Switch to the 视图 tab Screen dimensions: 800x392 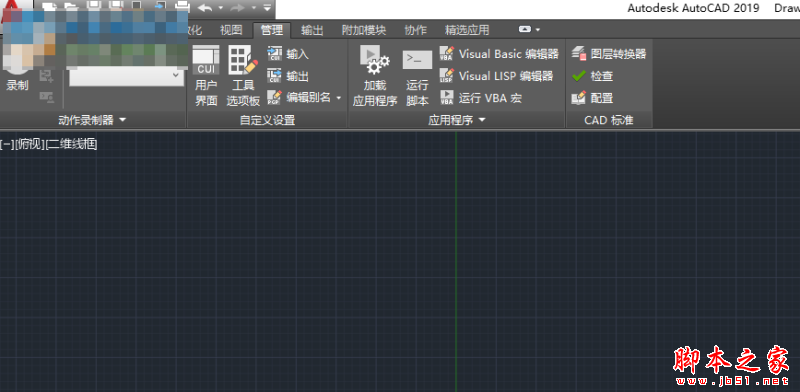(x=231, y=30)
